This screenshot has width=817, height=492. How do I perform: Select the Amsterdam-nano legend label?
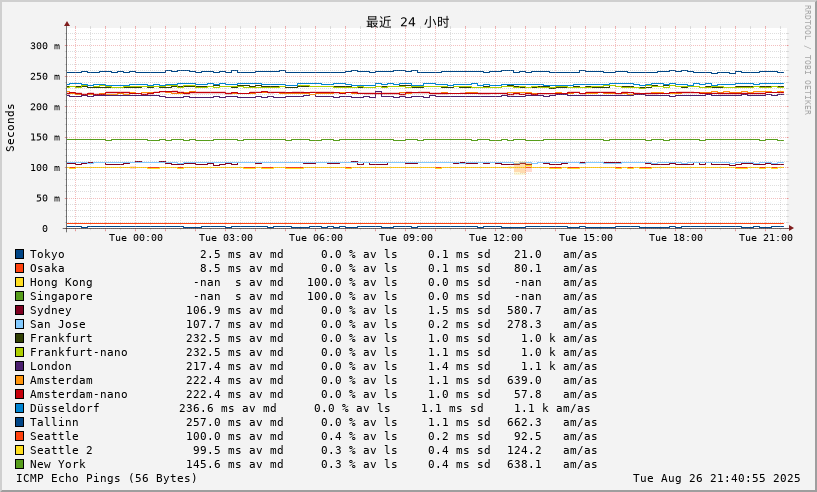point(79,395)
